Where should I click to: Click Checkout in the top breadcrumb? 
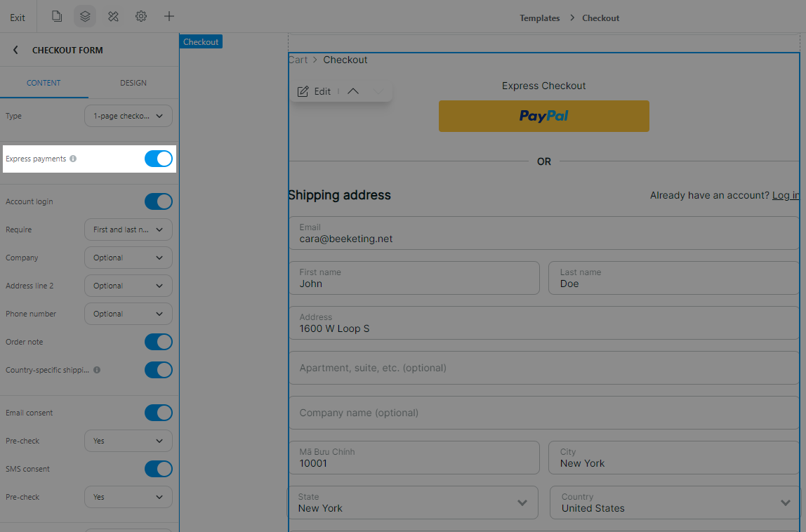[600, 18]
